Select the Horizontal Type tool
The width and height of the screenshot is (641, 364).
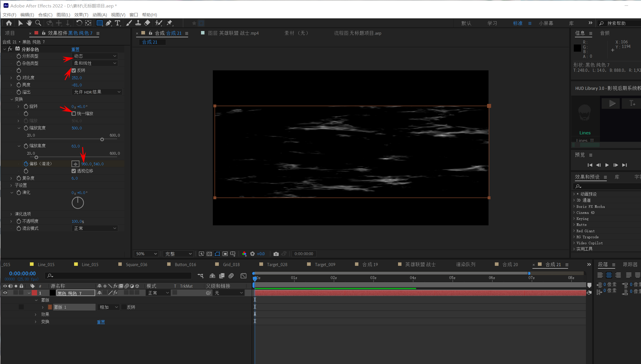click(117, 23)
